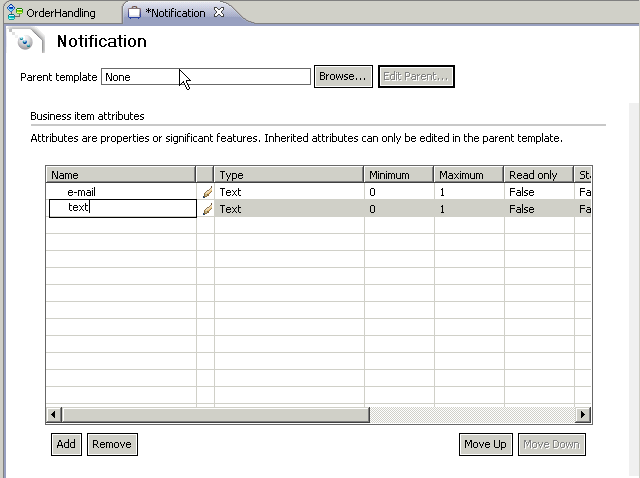Click the Move Up button
Screen dimensions: 640x478
[485, 444]
